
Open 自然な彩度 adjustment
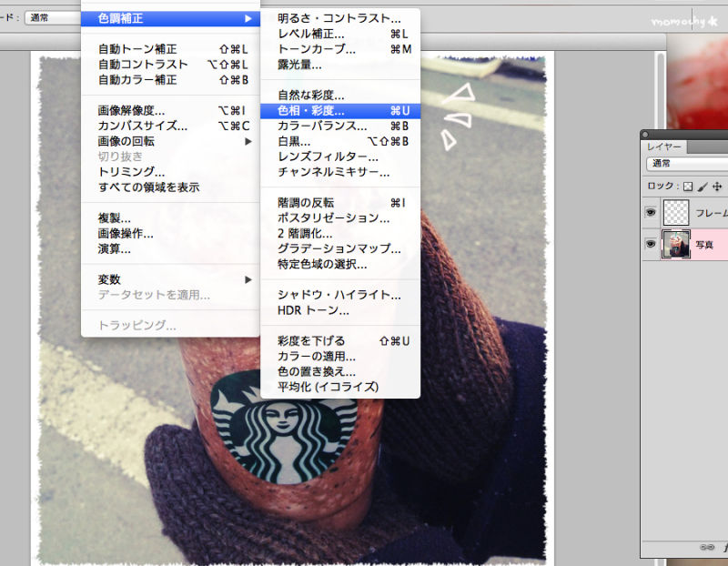coord(340,96)
